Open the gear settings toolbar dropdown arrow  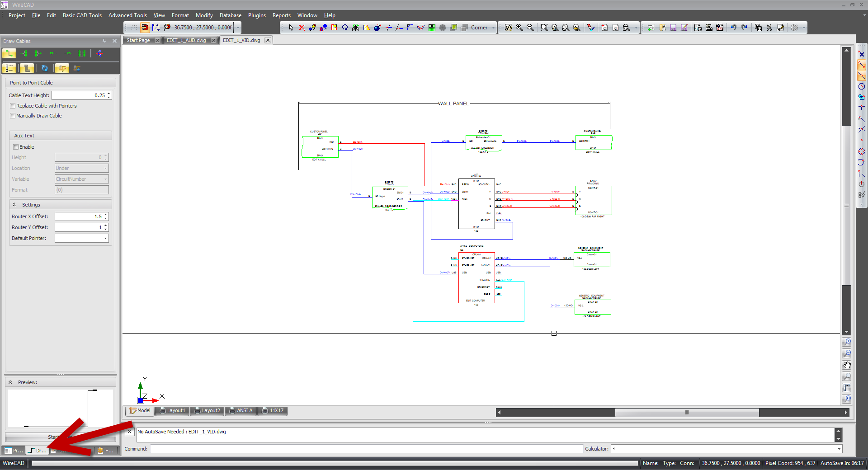(x=804, y=28)
